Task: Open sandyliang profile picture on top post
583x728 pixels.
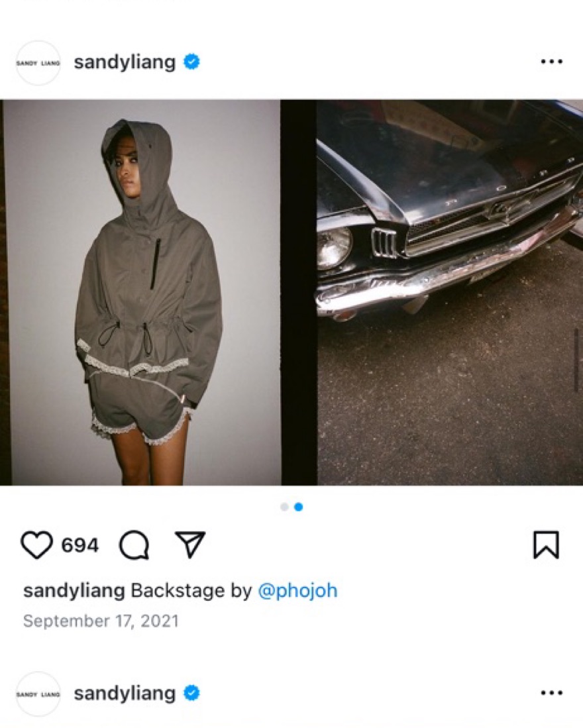Action: (x=38, y=63)
